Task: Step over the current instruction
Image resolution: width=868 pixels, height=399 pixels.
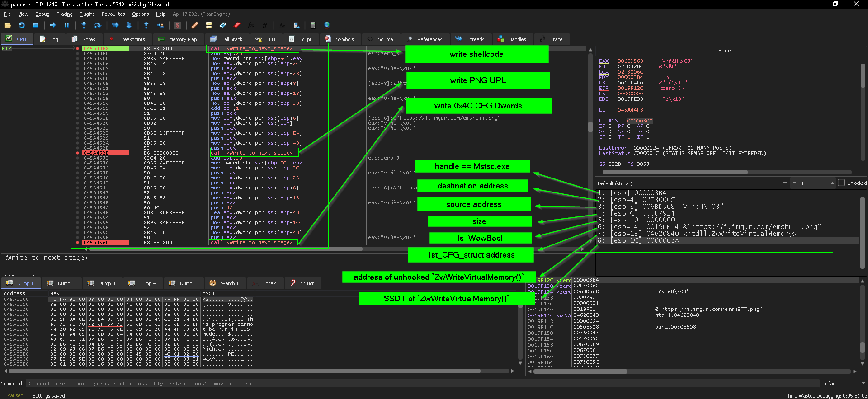Action: [98, 25]
